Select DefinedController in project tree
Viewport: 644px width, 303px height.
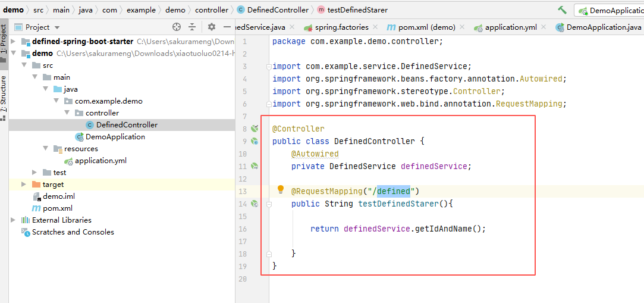click(127, 125)
